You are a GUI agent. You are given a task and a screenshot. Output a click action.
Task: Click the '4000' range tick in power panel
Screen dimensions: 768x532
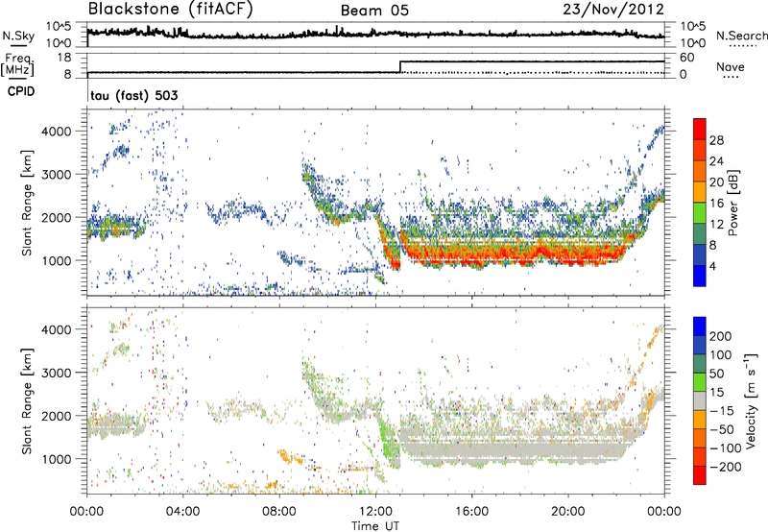57,132
